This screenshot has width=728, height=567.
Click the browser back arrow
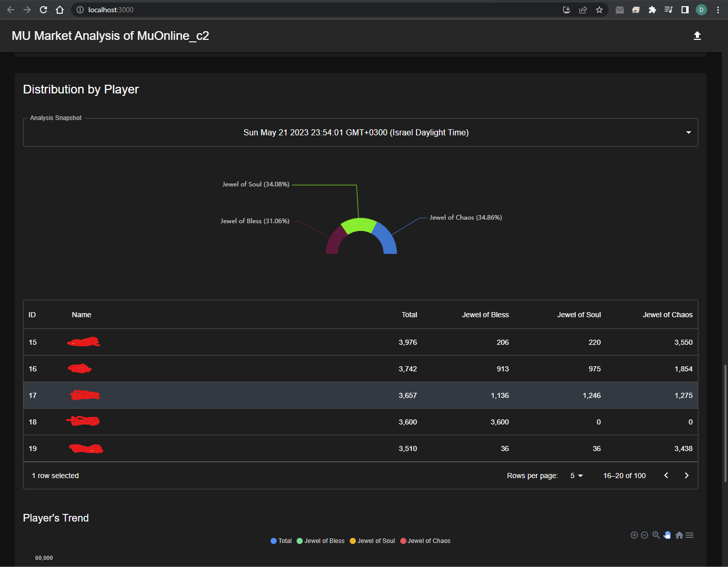click(x=11, y=10)
